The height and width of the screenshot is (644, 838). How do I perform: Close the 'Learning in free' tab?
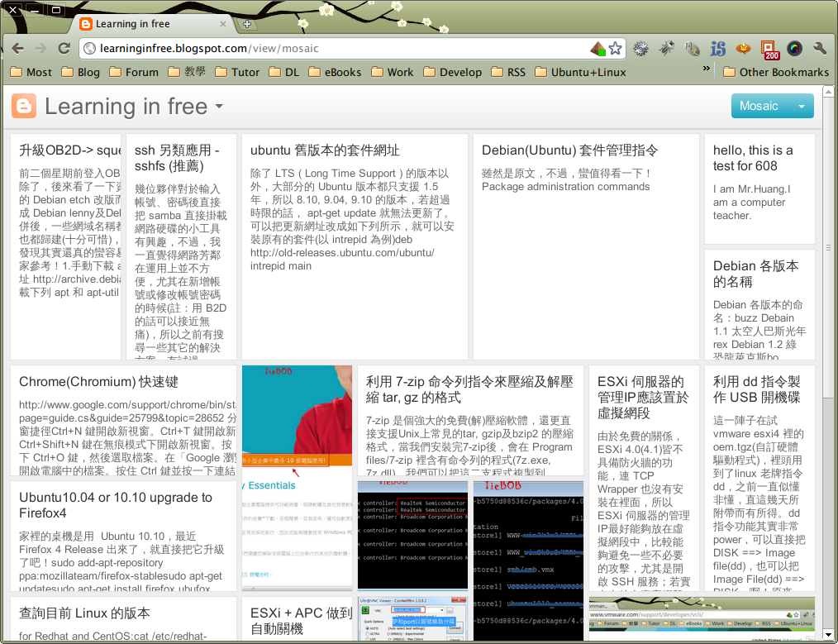coord(223,24)
